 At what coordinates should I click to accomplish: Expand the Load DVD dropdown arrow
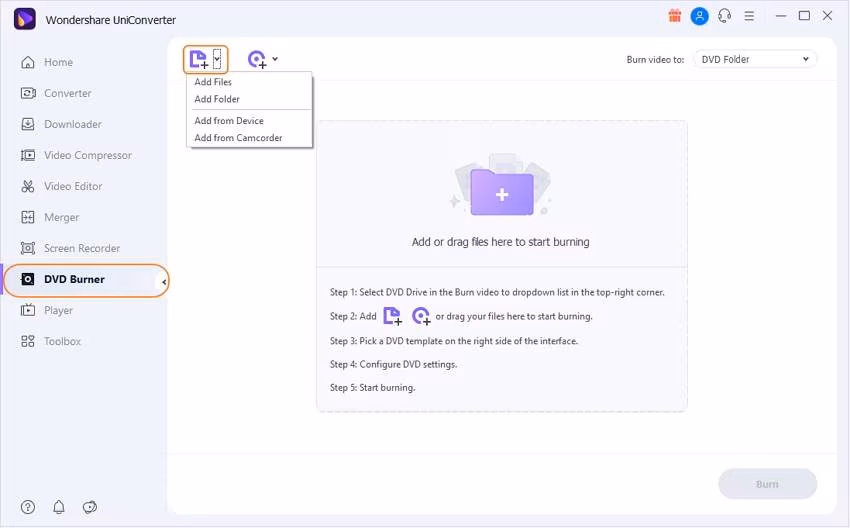[275, 59]
